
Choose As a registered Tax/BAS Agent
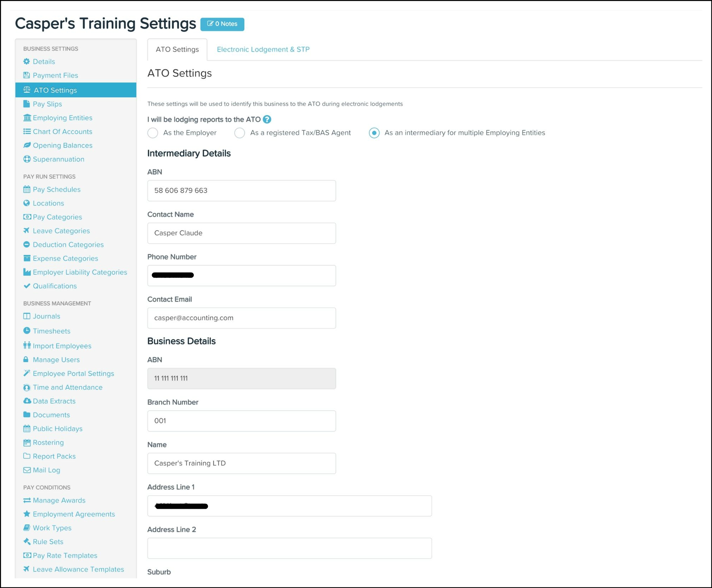[x=240, y=133]
